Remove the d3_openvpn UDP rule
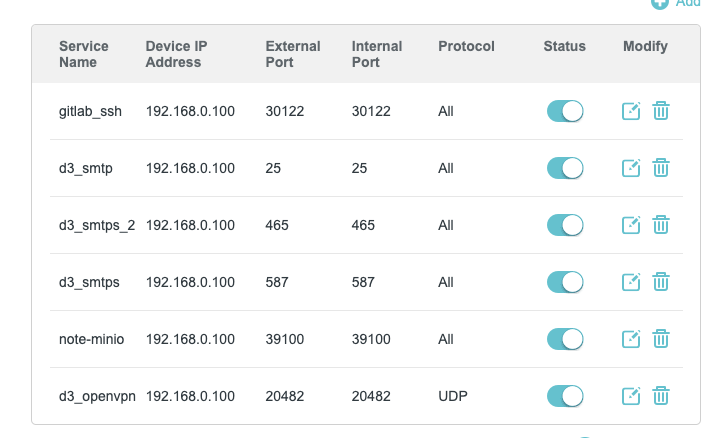 pos(661,397)
